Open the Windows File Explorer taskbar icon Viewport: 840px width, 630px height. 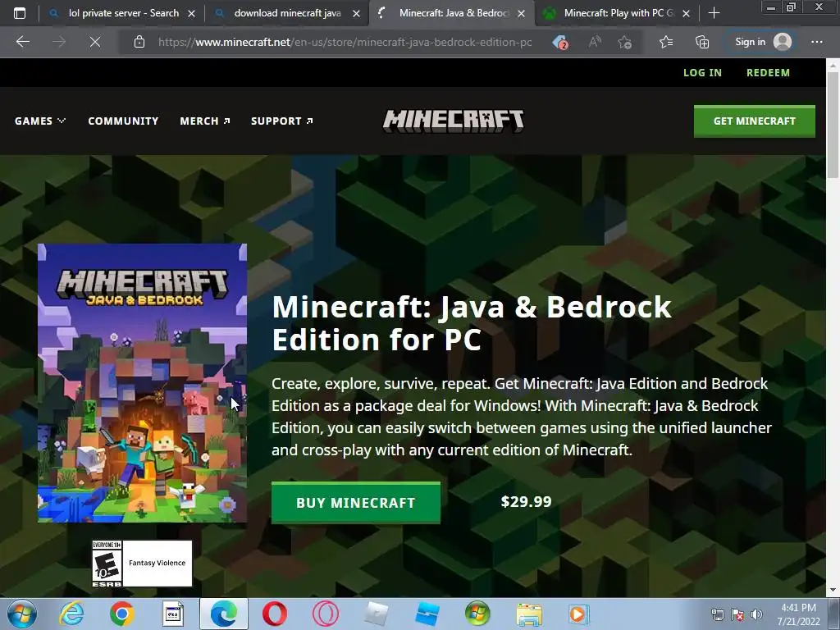529,614
